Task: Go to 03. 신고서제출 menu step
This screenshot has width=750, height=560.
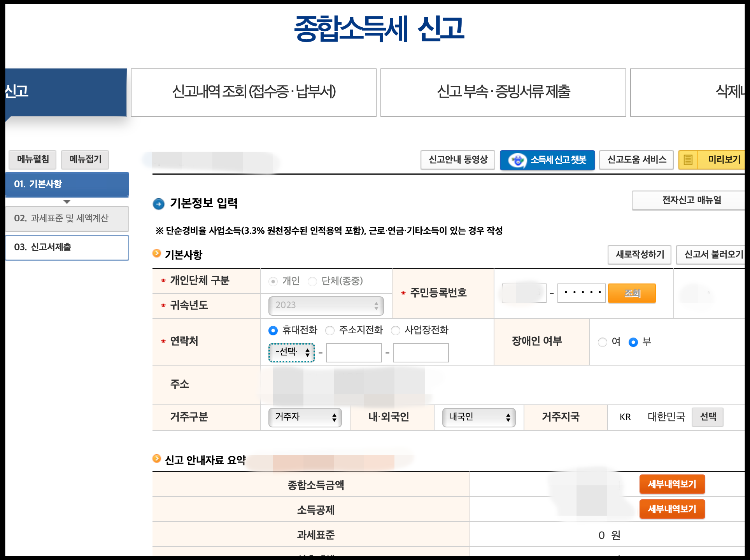Action: coord(67,247)
